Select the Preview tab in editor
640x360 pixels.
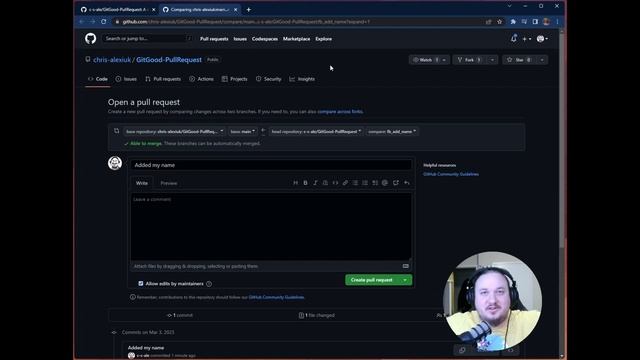pyautogui.click(x=169, y=183)
